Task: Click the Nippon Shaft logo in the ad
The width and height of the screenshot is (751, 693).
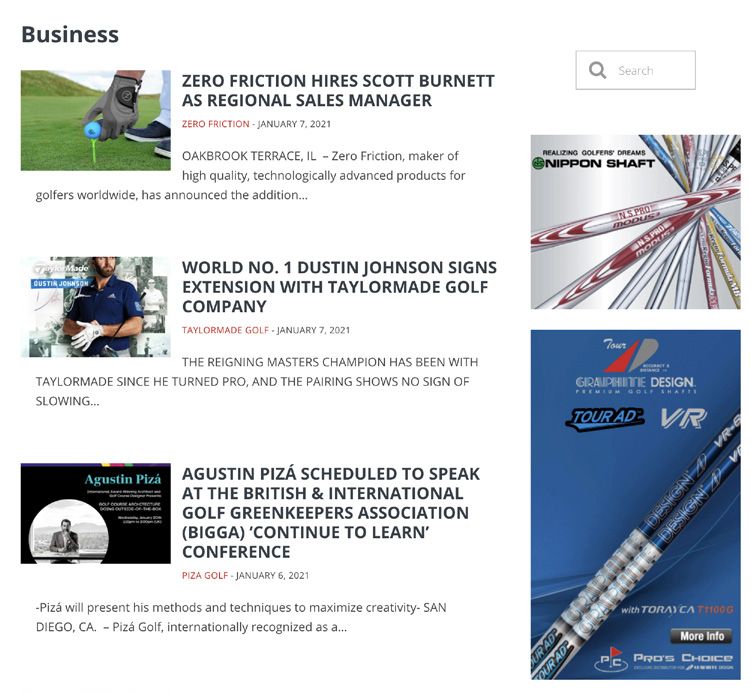Action: pyautogui.click(x=593, y=160)
